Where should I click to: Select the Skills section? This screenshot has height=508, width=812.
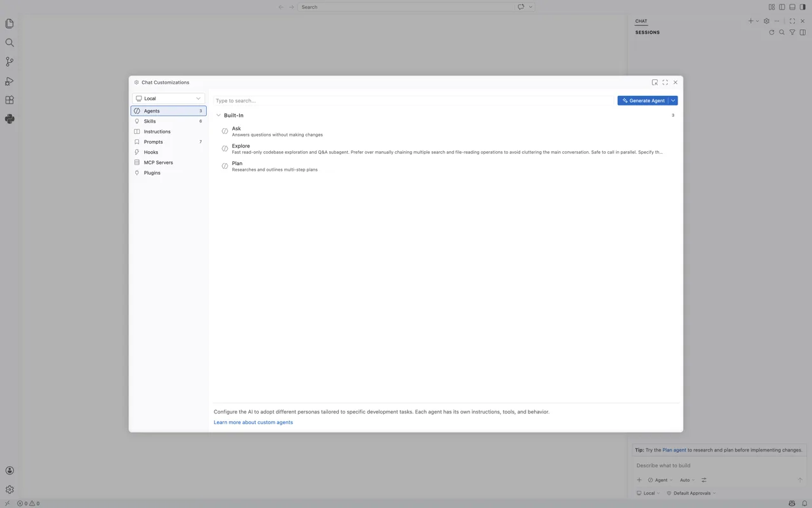pos(168,121)
